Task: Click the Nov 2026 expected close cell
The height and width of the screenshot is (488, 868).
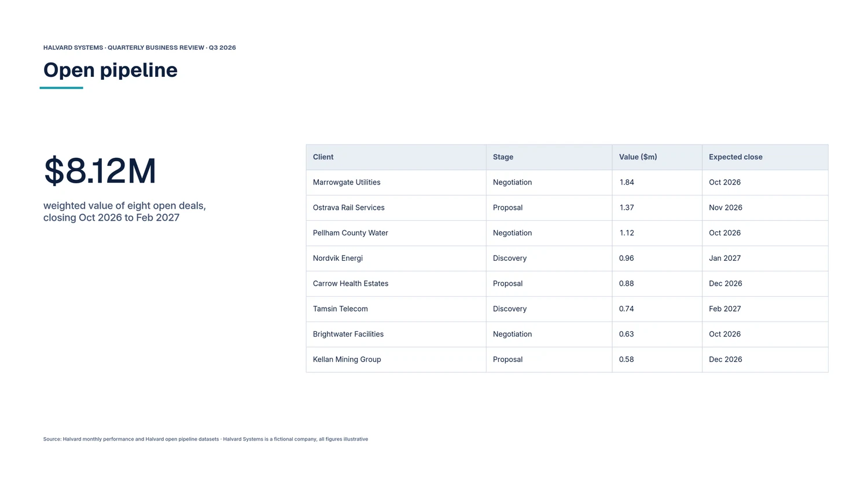Action: (x=765, y=208)
